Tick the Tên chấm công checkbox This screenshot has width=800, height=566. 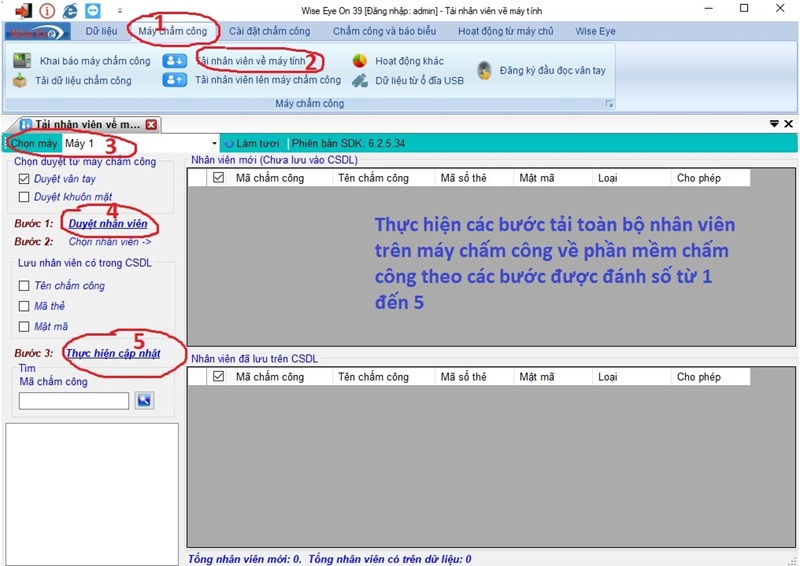(25, 286)
